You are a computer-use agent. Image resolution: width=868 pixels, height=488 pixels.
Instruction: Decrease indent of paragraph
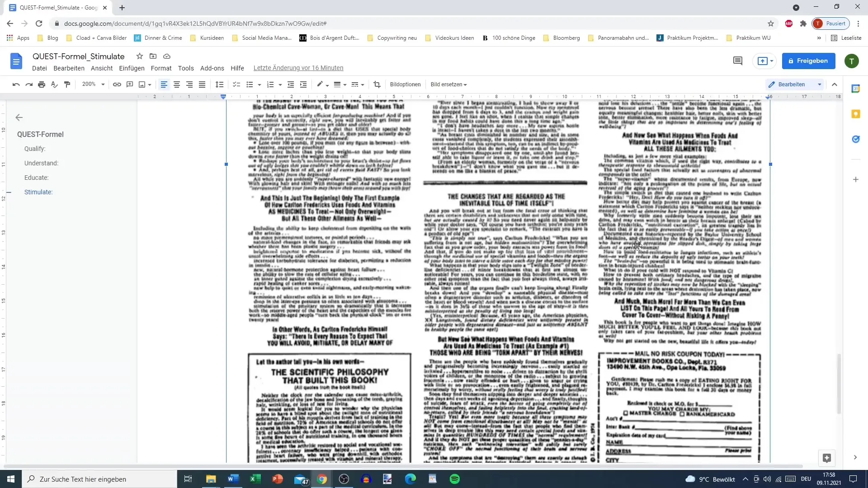(x=291, y=84)
